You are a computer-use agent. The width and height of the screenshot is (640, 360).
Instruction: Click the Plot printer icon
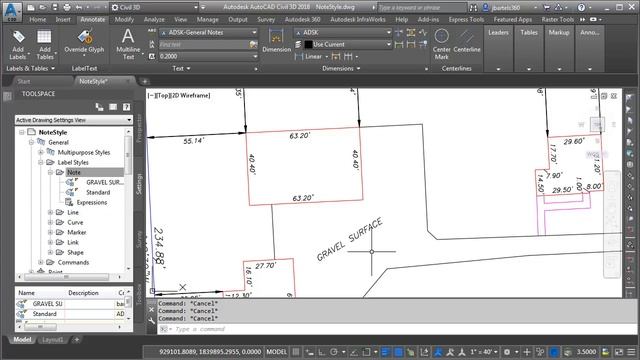(x=67, y=7)
